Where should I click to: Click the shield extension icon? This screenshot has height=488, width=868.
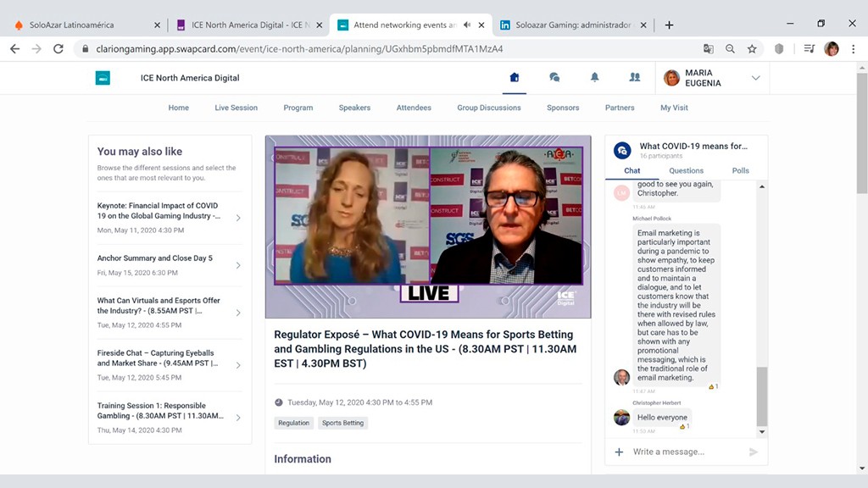(x=779, y=48)
